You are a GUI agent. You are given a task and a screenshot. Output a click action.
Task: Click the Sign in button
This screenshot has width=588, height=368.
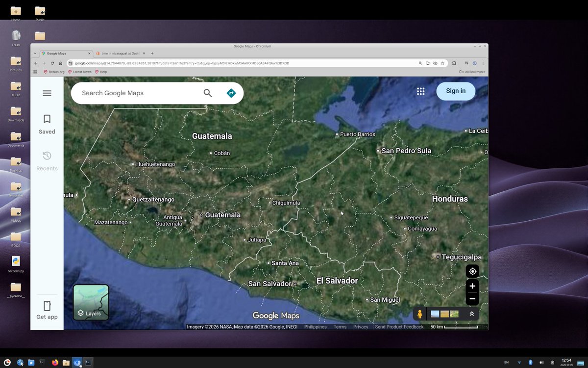456,91
